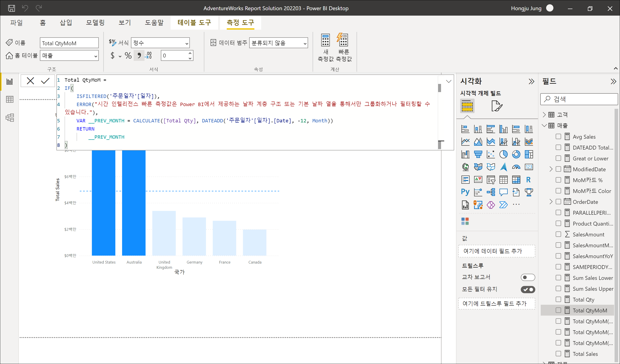This screenshot has width=620, height=364.
Task: Switch to the Data view icon in left sidebar
Action: point(10,100)
